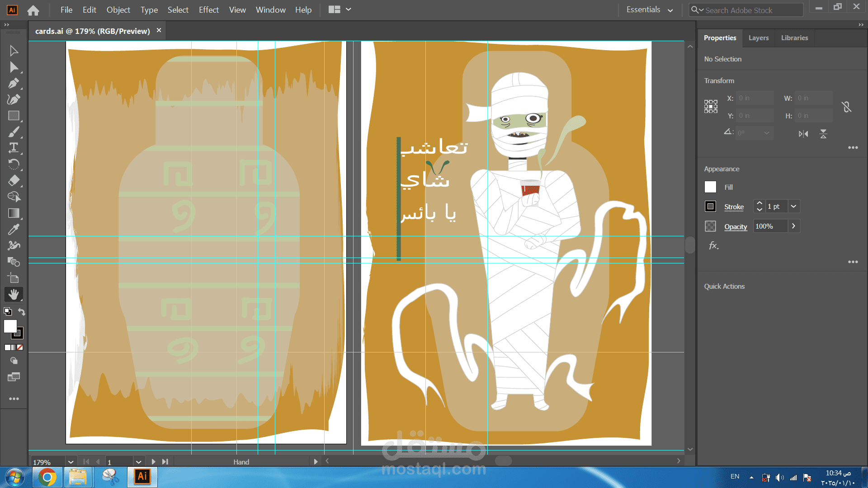Click the Stroke swatch in Appearance
The image size is (868, 488).
pos(710,206)
